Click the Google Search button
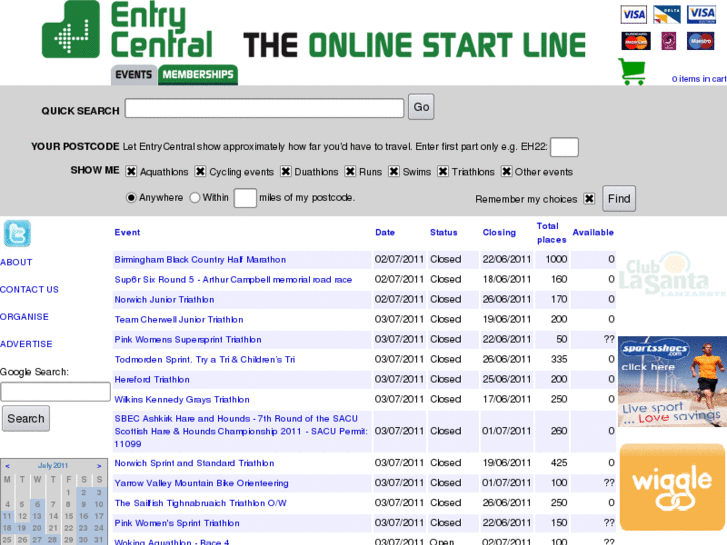 click(x=26, y=418)
